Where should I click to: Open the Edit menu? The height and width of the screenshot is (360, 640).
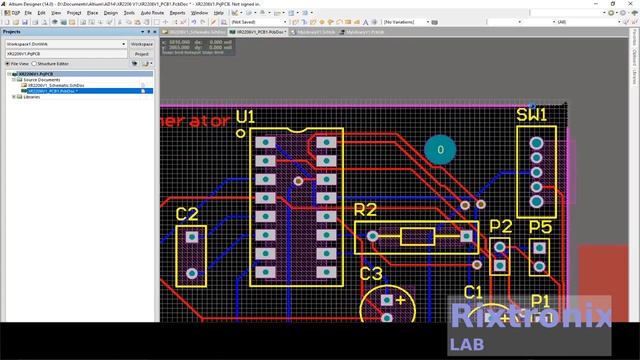41,13
